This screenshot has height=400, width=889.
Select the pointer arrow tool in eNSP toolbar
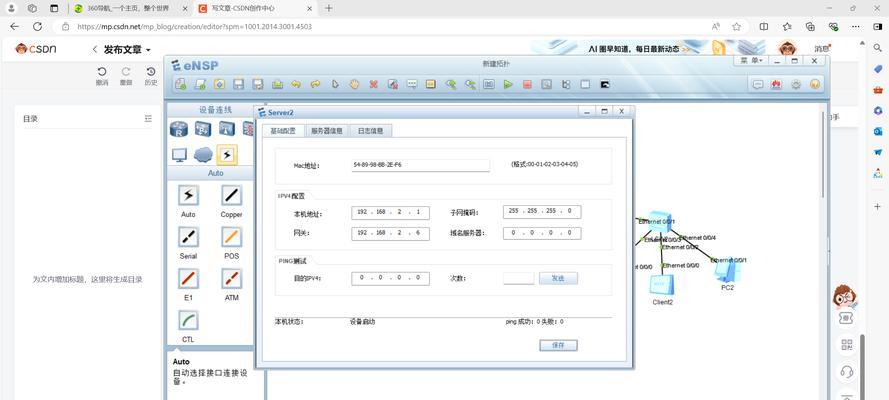click(335, 84)
